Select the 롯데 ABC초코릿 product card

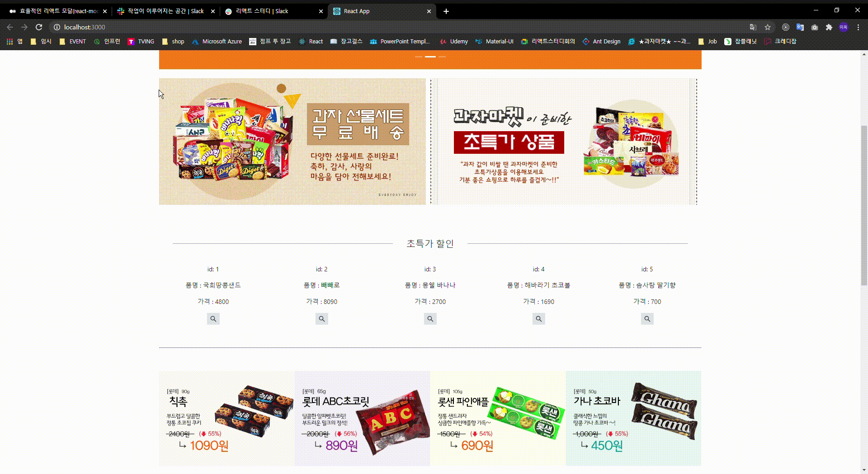pyautogui.click(x=362, y=418)
